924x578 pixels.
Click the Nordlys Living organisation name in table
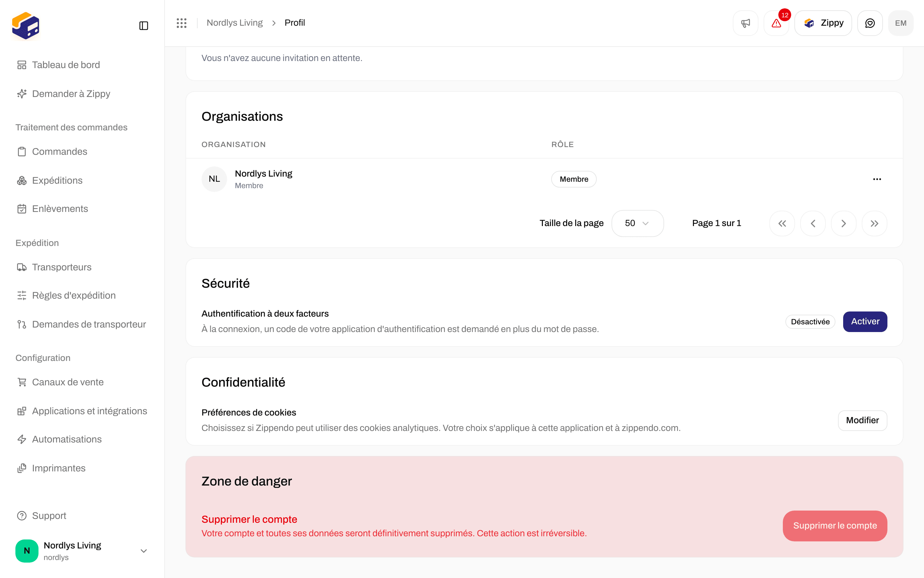[263, 173]
